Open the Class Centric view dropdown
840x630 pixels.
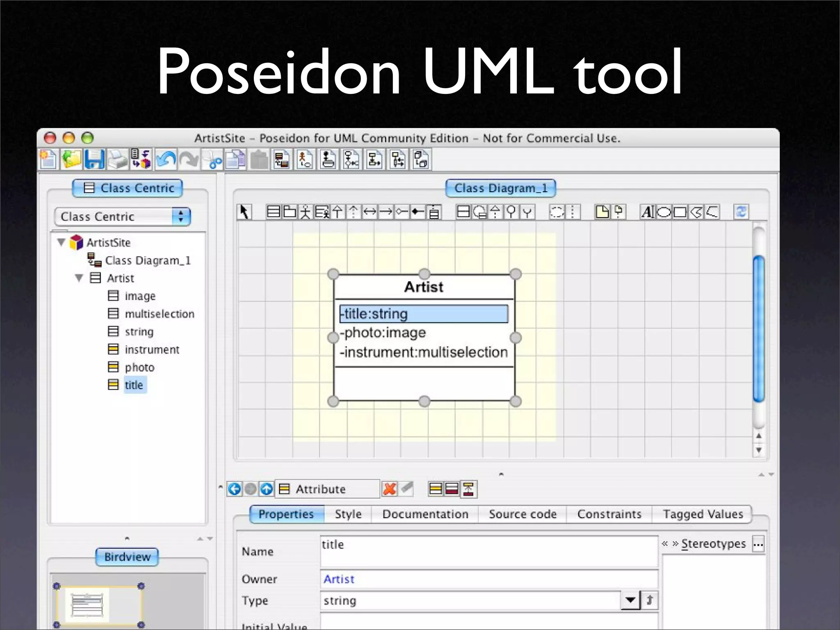pyautogui.click(x=181, y=217)
